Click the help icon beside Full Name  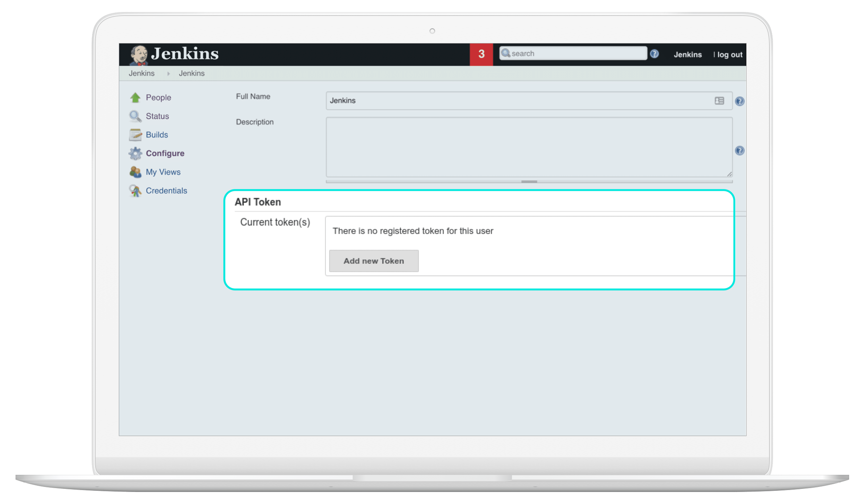[x=740, y=101]
